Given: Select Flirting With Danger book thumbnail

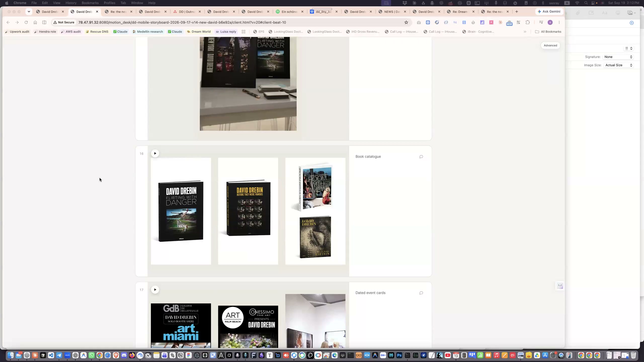Looking at the screenshot, I should coord(181,211).
